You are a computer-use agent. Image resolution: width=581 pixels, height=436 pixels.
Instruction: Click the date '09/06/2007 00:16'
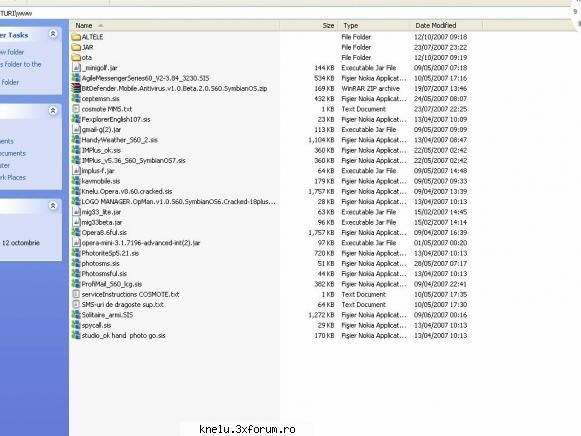tap(441, 315)
